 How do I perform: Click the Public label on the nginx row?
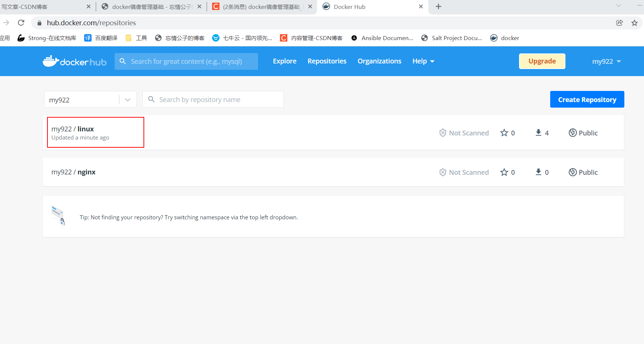588,172
